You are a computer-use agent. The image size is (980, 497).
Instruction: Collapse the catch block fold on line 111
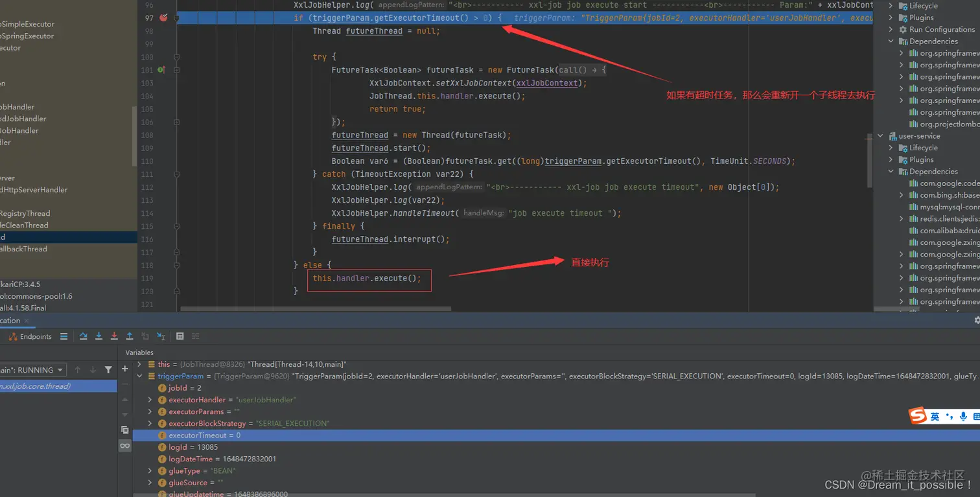pyautogui.click(x=176, y=174)
